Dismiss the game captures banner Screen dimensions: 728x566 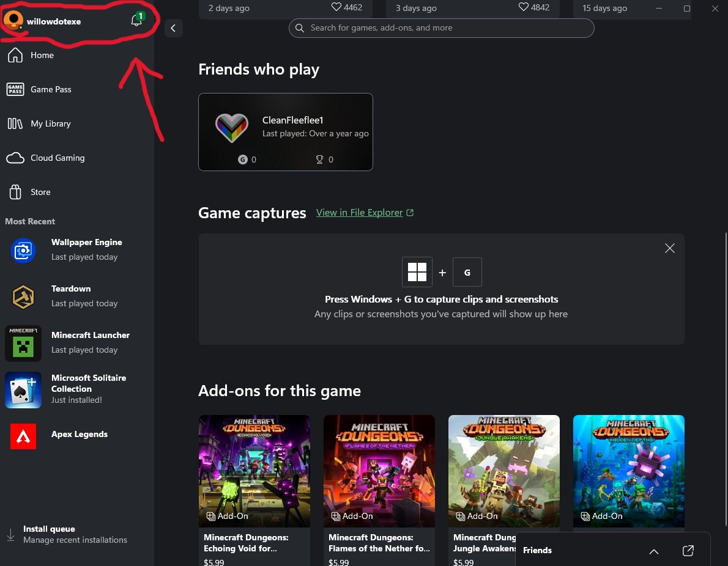(x=669, y=248)
